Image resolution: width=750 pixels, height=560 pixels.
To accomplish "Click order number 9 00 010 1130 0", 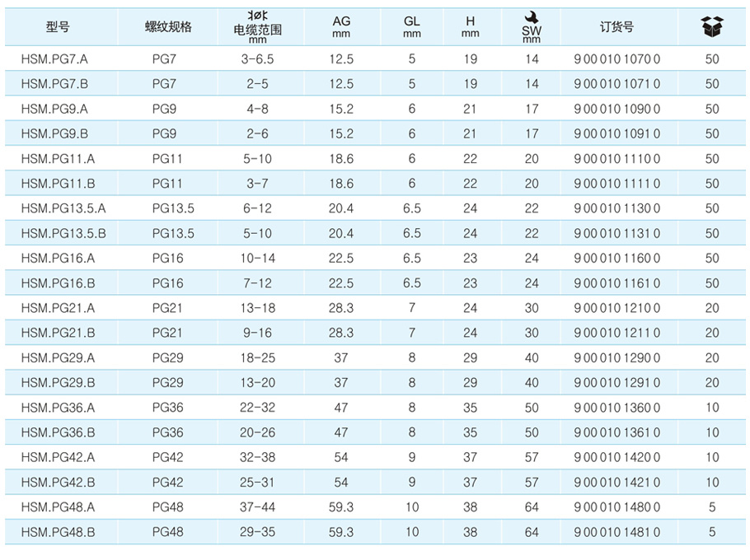I will (617, 208).
